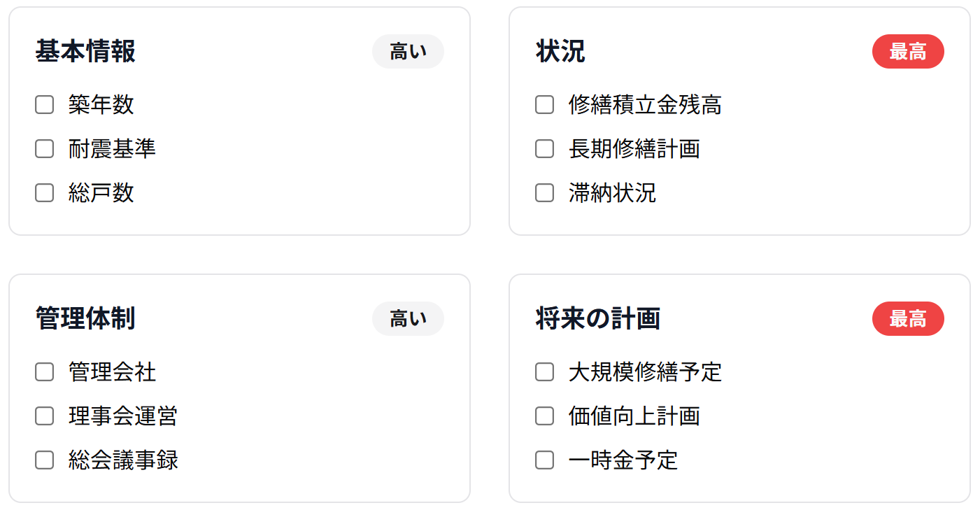980x510 pixels.
Task: Enable the 総戸数 checkbox
Action: coord(44,193)
